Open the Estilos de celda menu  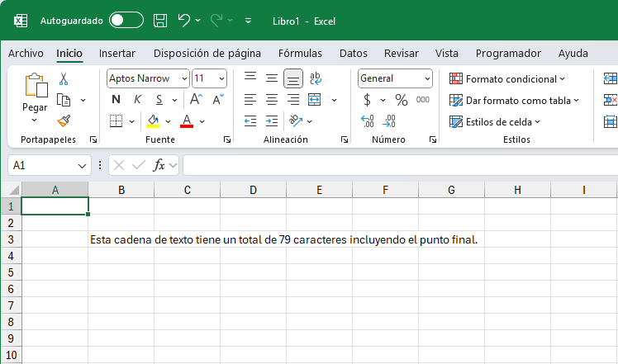click(x=495, y=121)
